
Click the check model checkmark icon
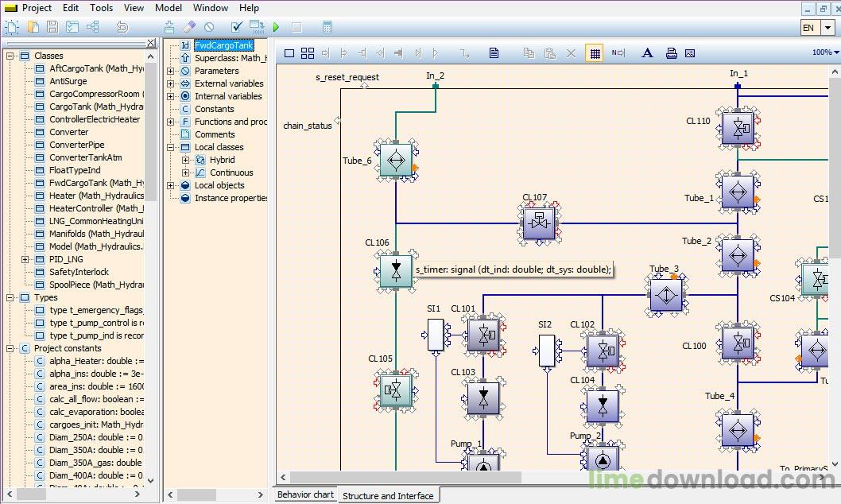point(237,27)
